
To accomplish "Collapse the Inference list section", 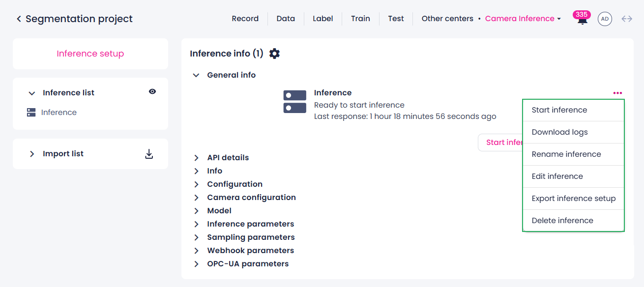I will [32, 93].
